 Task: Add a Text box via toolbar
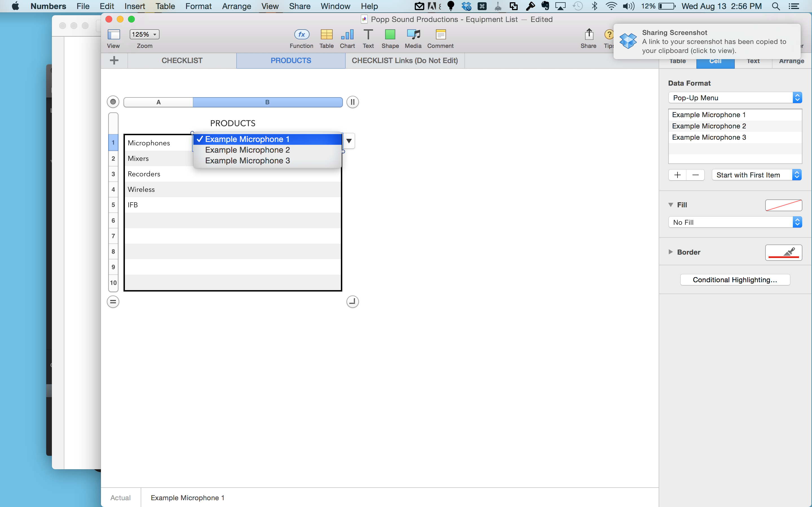368,35
